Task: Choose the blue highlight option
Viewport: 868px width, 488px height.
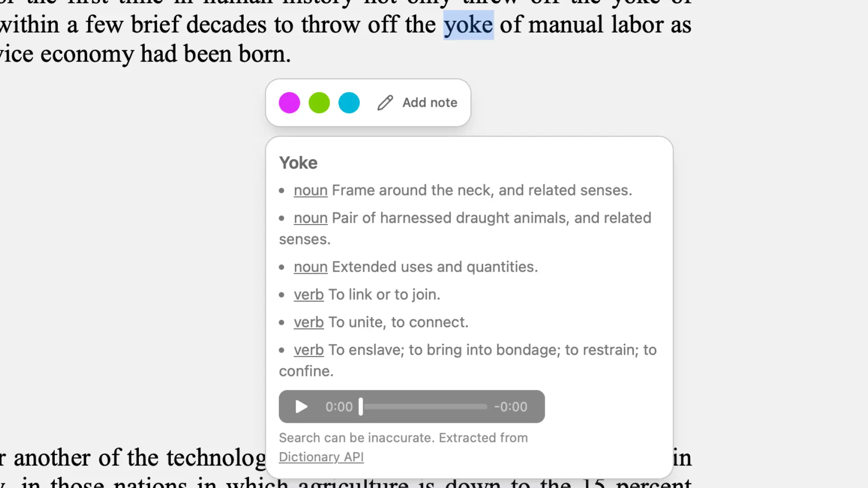Action: pyautogui.click(x=349, y=103)
